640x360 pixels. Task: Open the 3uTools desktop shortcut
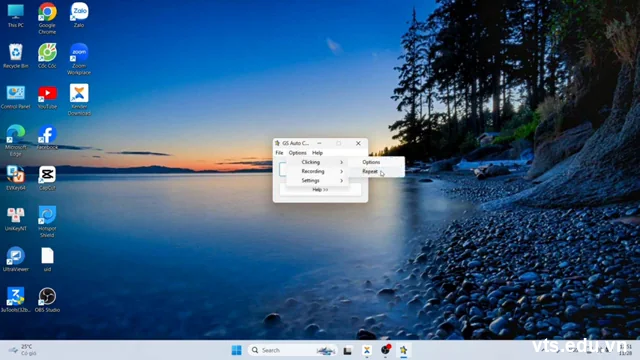16,300
